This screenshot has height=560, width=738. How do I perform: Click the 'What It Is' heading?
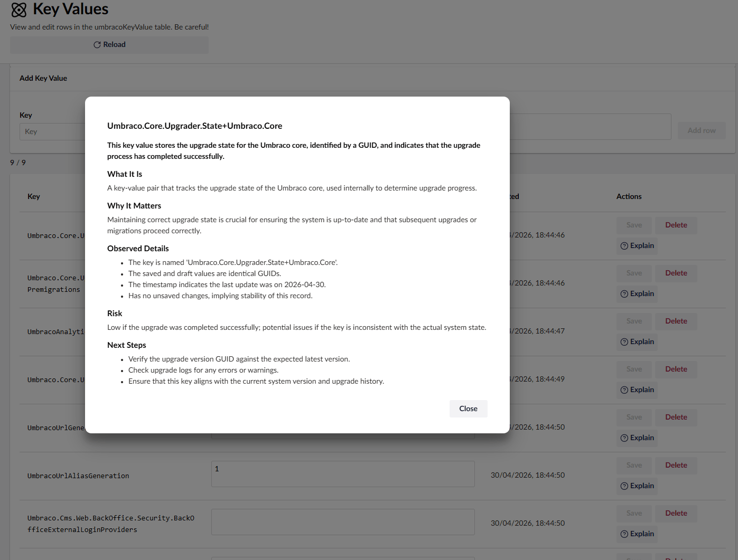point(125,174)
